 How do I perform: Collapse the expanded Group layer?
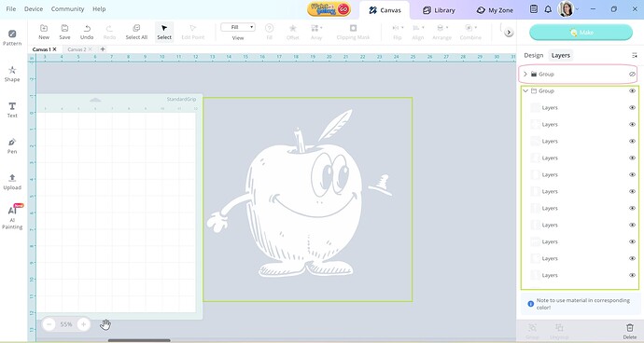tap(525, 91)
